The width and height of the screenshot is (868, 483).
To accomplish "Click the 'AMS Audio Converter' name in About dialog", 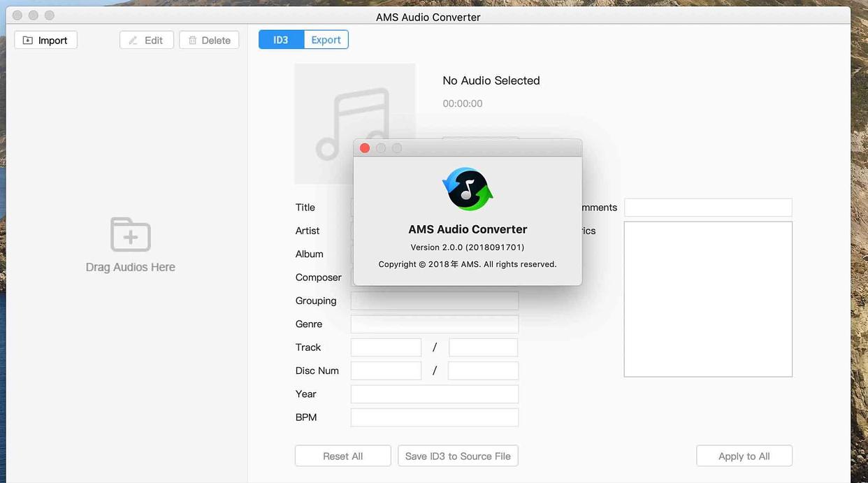I will coord(468,229).
